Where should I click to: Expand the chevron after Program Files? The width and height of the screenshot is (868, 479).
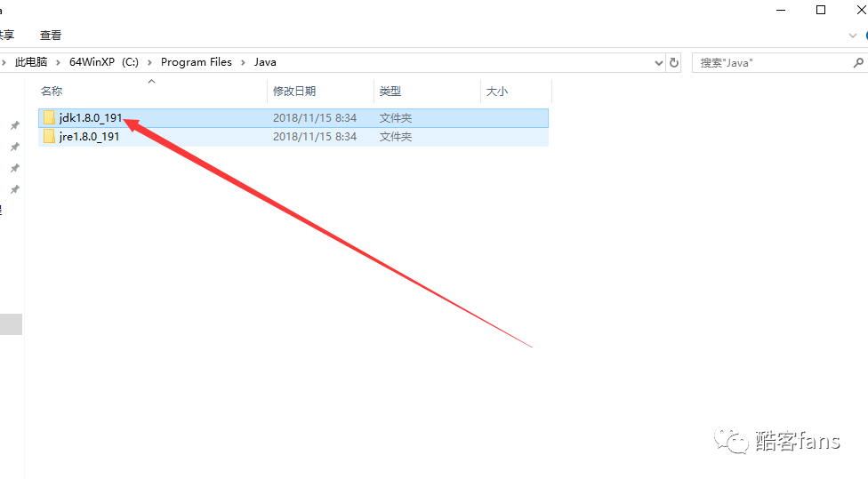[x=243, y=62]
